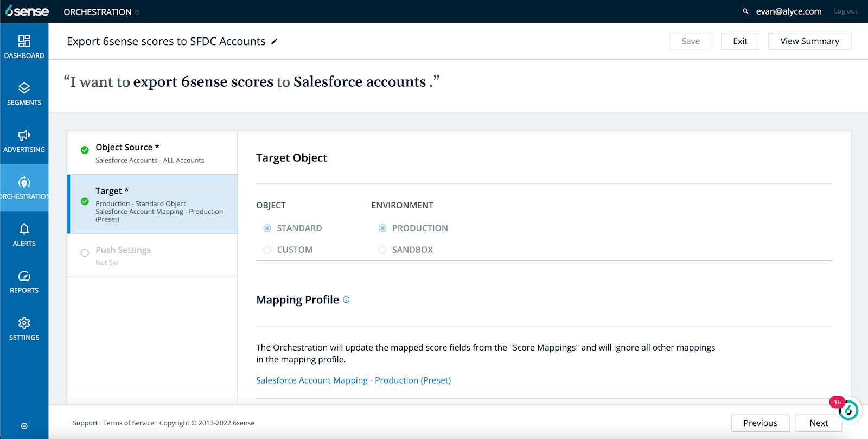Click 'export 6sense scores' in sentence
This screenshot has height=439, width=868.
(203, 82)
